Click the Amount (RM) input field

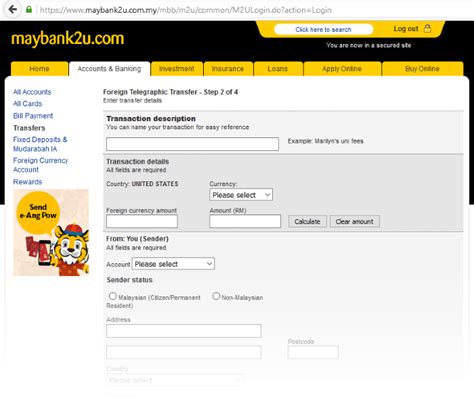[x=245, y=221]
